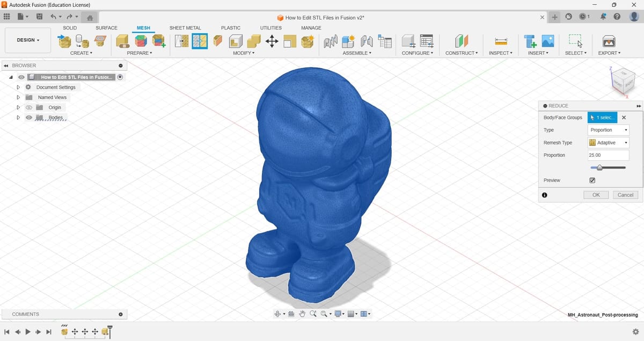The width and height of the screenshot is (644, 341).
Task: Click the help question mark icon
Action: 617,17
